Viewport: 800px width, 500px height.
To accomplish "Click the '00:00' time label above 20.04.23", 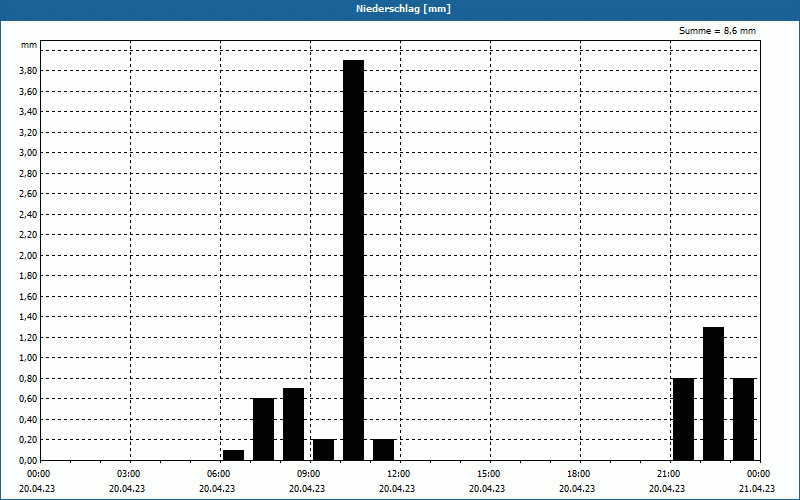I will [38, 474].
